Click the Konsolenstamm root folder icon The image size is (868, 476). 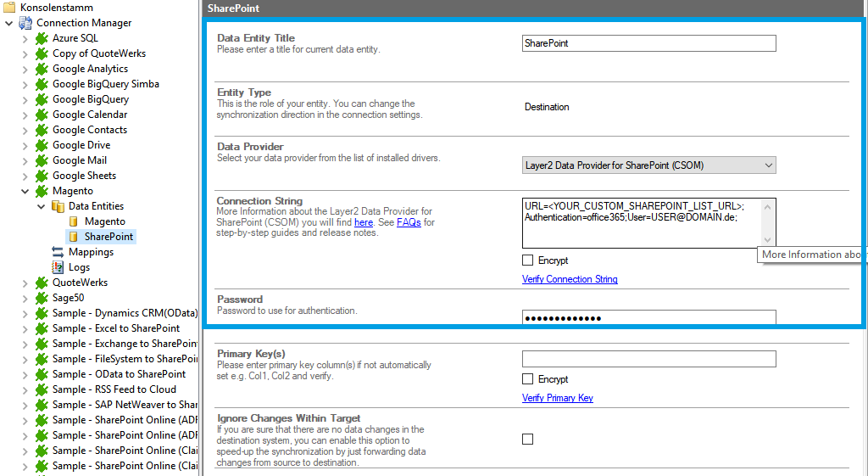click(9, 8)
